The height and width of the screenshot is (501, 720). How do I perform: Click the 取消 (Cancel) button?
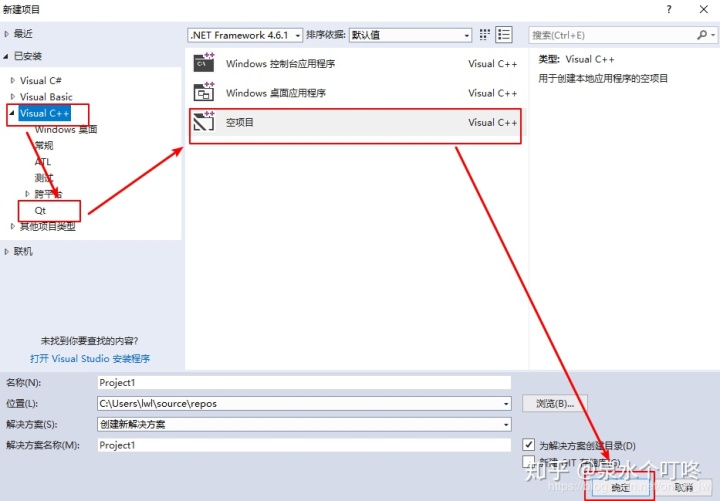(684, 487)
